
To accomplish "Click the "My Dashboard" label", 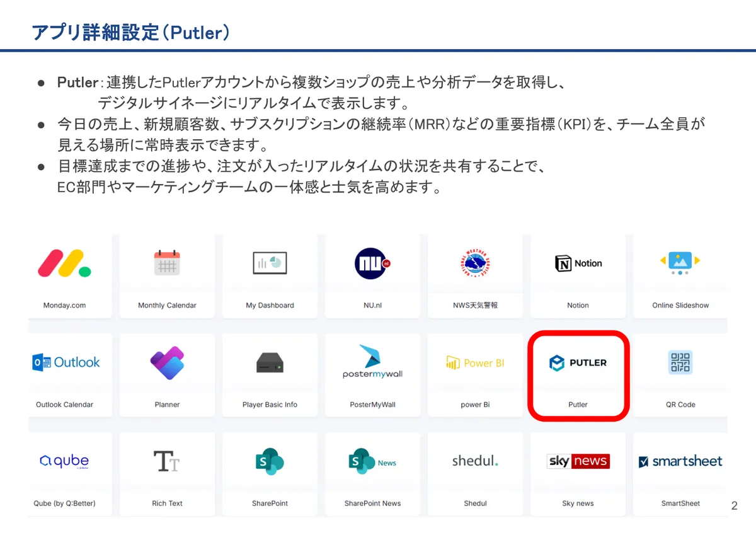I will click(270, 306).
